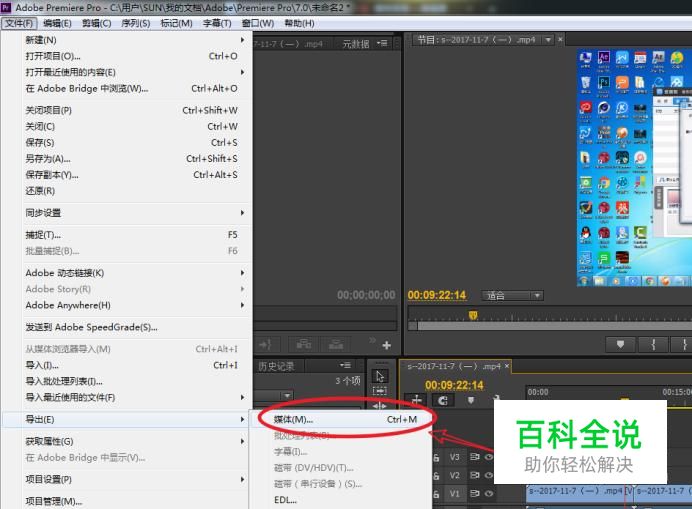Toggle track lock for V3
Image resolution: width=692 pixels, height=509 pixels.
pos(436,457)
